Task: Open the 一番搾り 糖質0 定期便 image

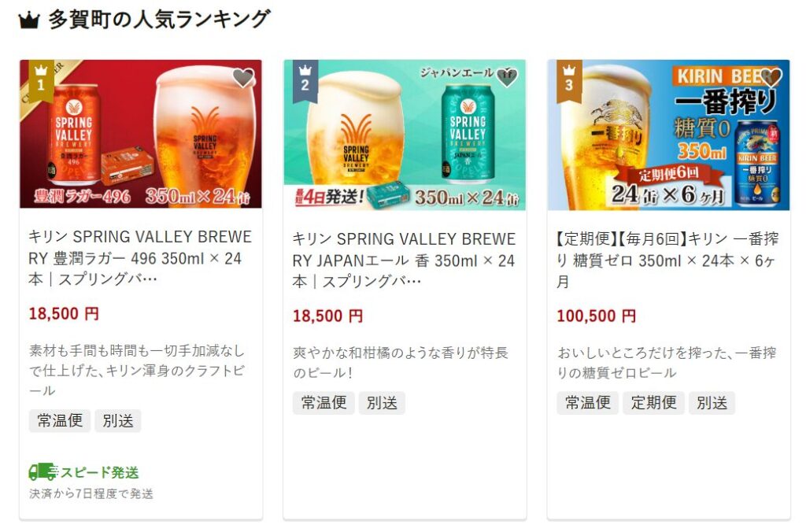Action: coord(668,135)
